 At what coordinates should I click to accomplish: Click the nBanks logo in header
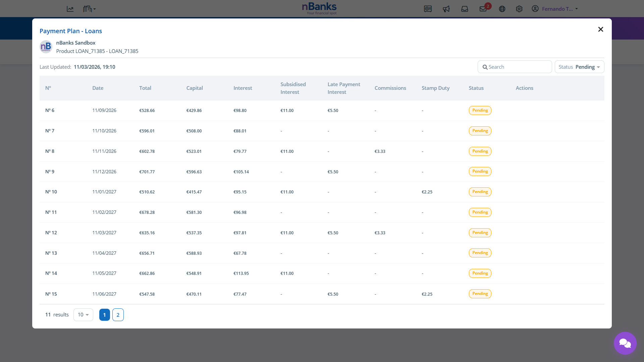(319, 8)
